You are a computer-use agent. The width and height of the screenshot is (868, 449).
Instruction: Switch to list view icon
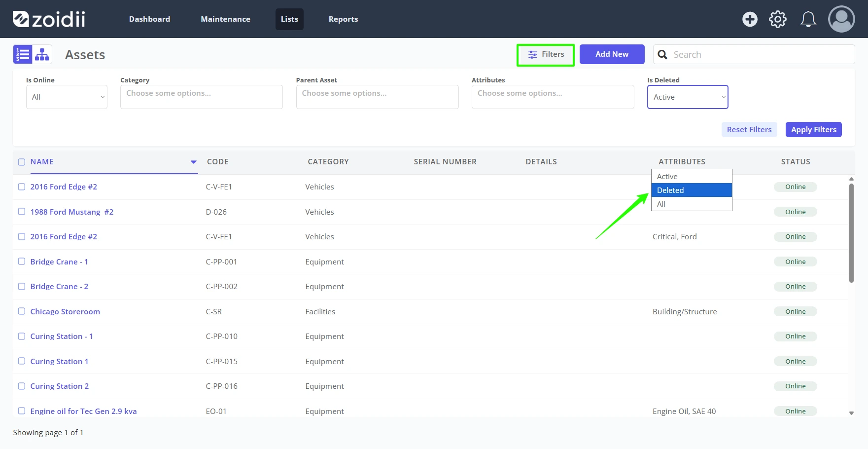point(23,54)
